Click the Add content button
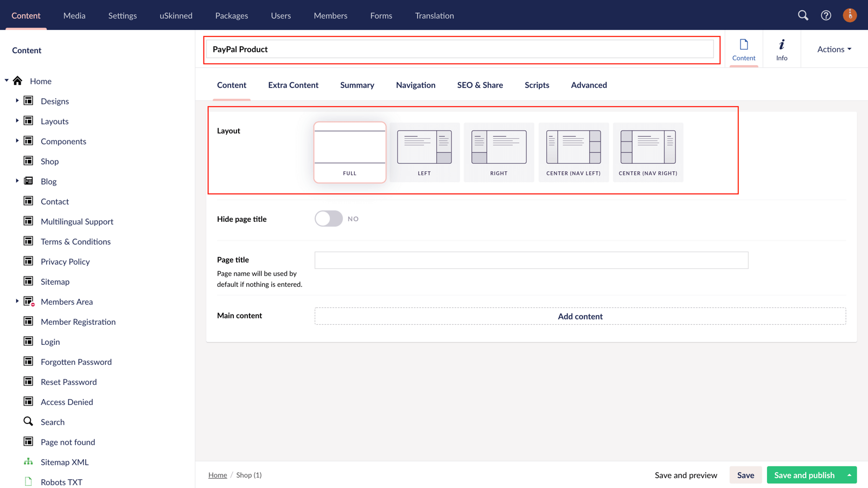Viewport: 868px width, 488px height. pyautogui.click(x=579, y=316)
